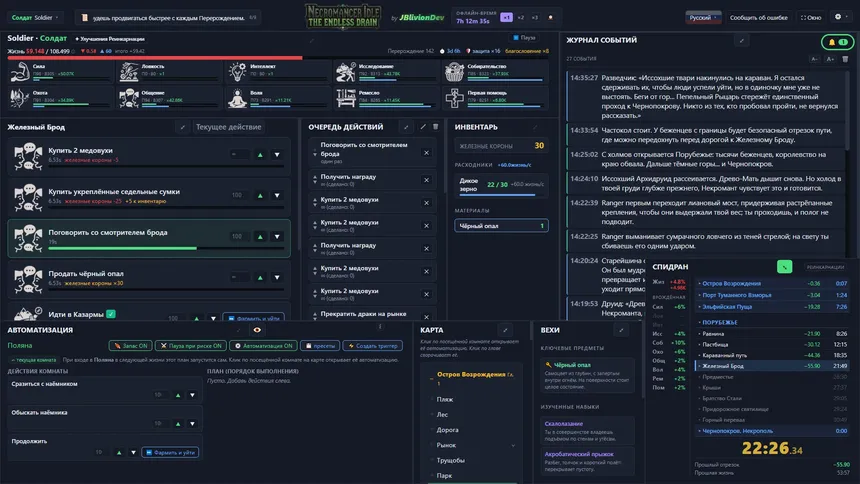Toggle the "Идти в Казармы" green checkbox
The width and height of the screenshot is (860, 484).
click(x=111, y=314)
